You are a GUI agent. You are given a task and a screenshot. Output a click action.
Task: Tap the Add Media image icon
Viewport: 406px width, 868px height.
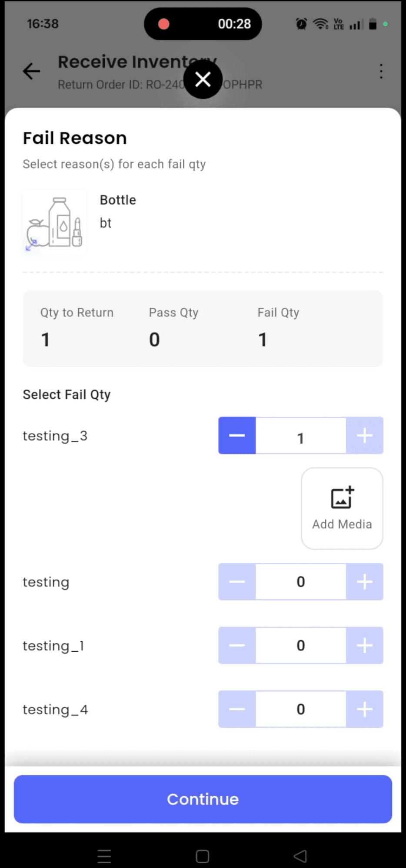(x=342, y=498)
